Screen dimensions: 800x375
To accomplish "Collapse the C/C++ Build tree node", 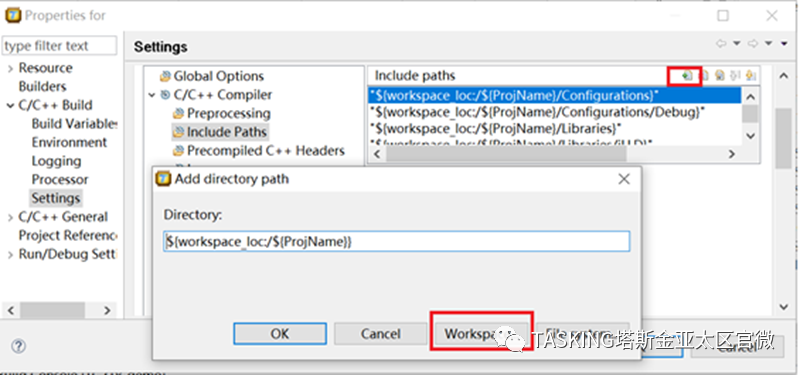I will click(x=10, y=106).
